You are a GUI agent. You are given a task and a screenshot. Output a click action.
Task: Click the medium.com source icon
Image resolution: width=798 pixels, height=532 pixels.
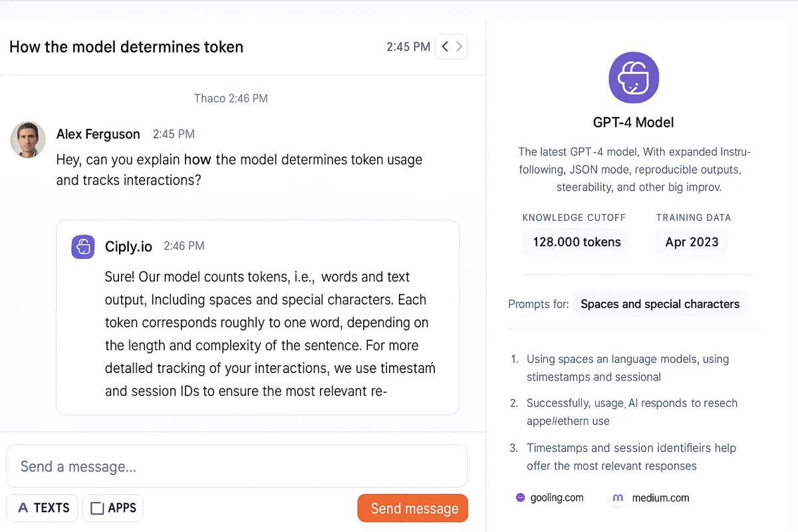618,497
